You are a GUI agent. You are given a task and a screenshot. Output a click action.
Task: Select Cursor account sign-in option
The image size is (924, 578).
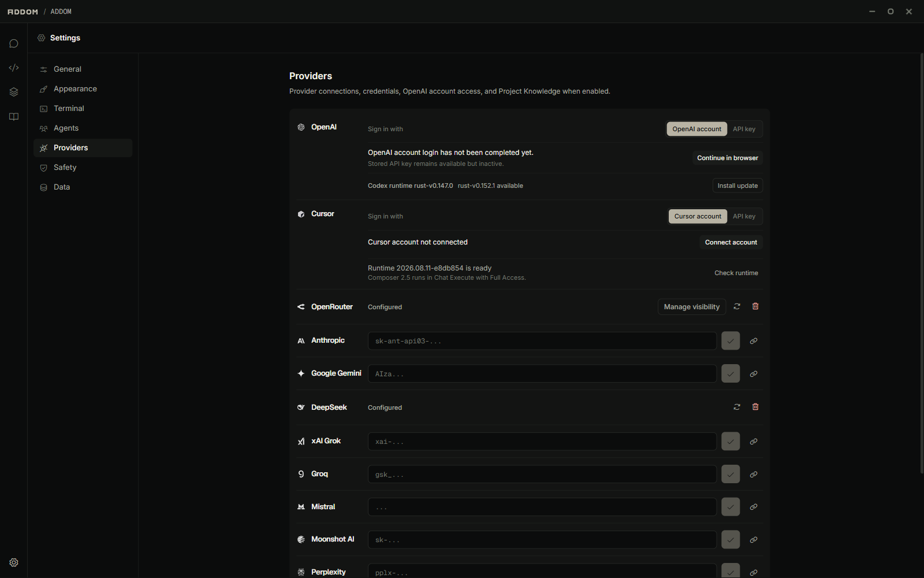tap(698, 216)
